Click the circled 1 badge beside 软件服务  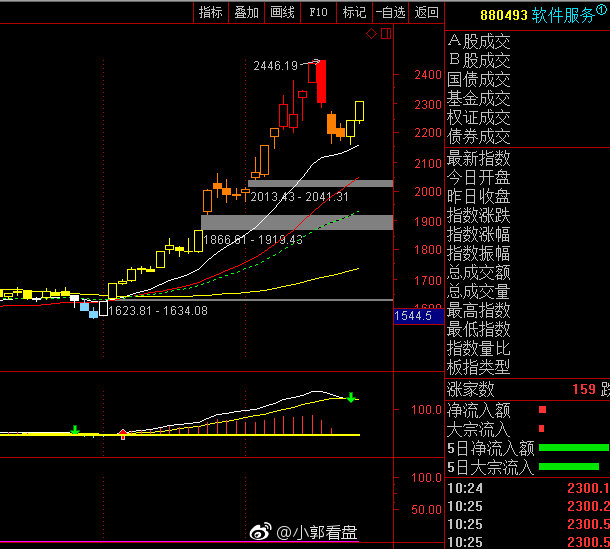601,11
